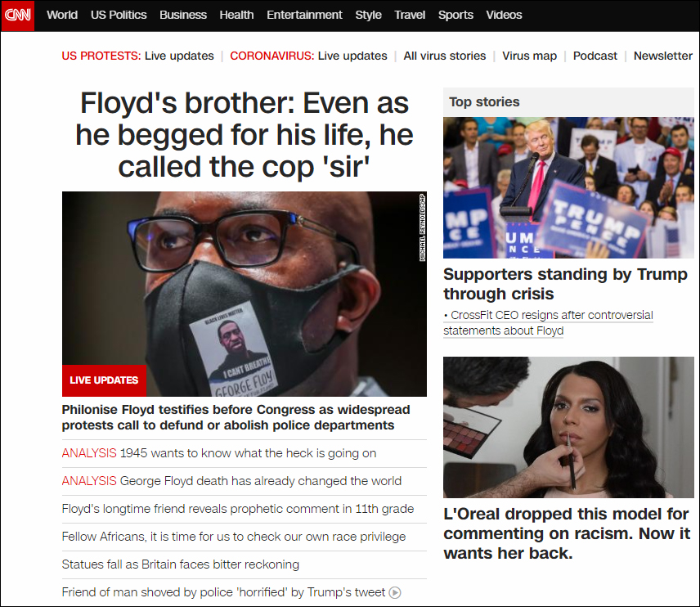The image size is (700, 607).
Task: Open the Health section
Action: coord(236,15)
